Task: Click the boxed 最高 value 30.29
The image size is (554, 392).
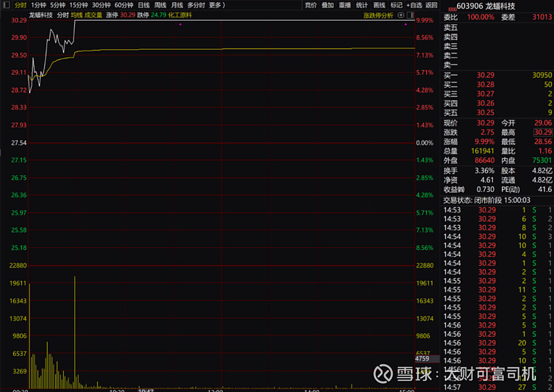Action: (543, 132)
